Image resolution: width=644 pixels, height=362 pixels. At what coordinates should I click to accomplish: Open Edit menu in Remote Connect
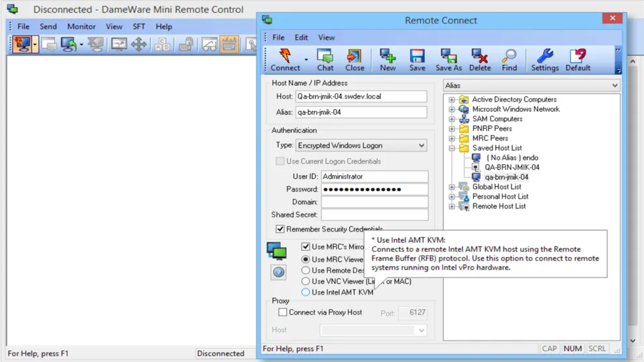coord(301,38)
